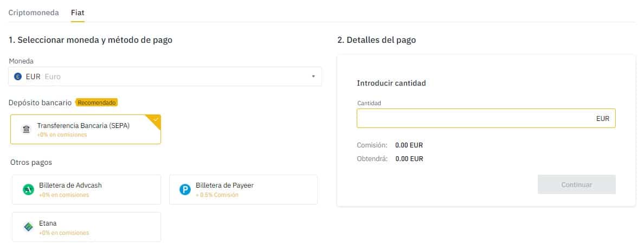Click the Etana diamond logo icon

click(x=29, y=227)
